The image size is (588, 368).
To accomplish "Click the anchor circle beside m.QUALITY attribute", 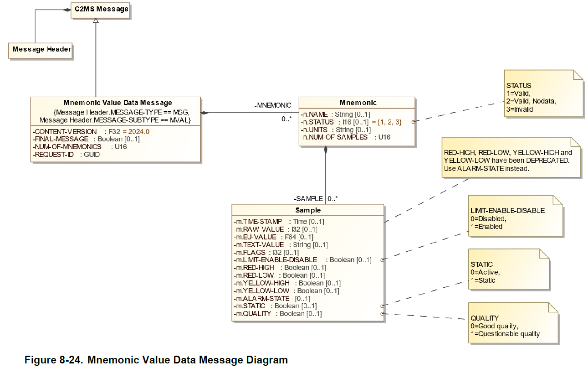I will tap(382, 314).
